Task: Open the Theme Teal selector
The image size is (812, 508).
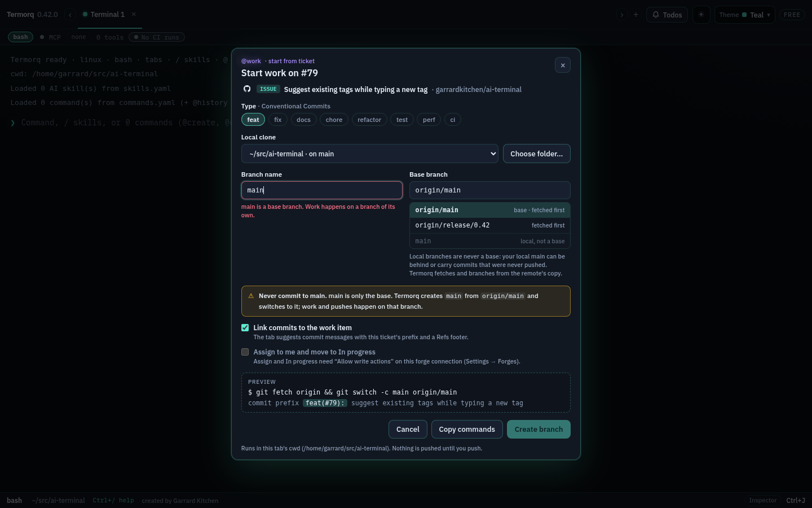Action: (x=745, y=15)
